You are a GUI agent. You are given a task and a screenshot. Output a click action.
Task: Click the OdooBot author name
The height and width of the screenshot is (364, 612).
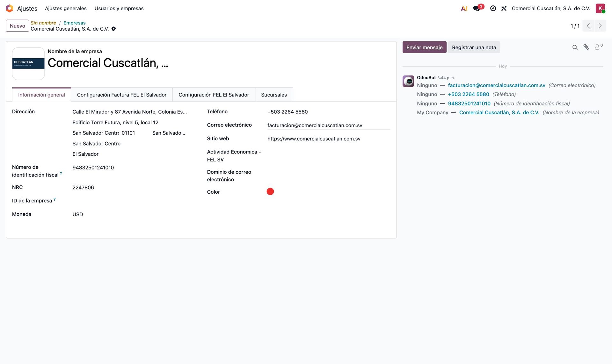(x=426, y=77)
